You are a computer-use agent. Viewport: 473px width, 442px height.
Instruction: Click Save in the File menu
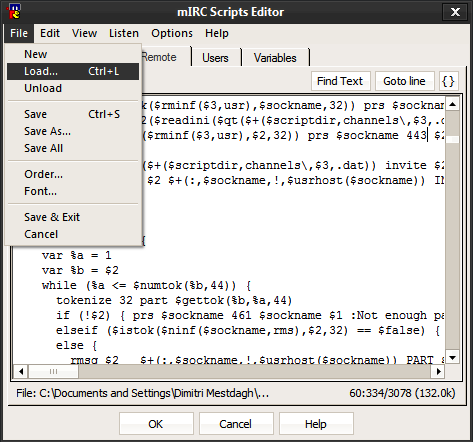73,114
